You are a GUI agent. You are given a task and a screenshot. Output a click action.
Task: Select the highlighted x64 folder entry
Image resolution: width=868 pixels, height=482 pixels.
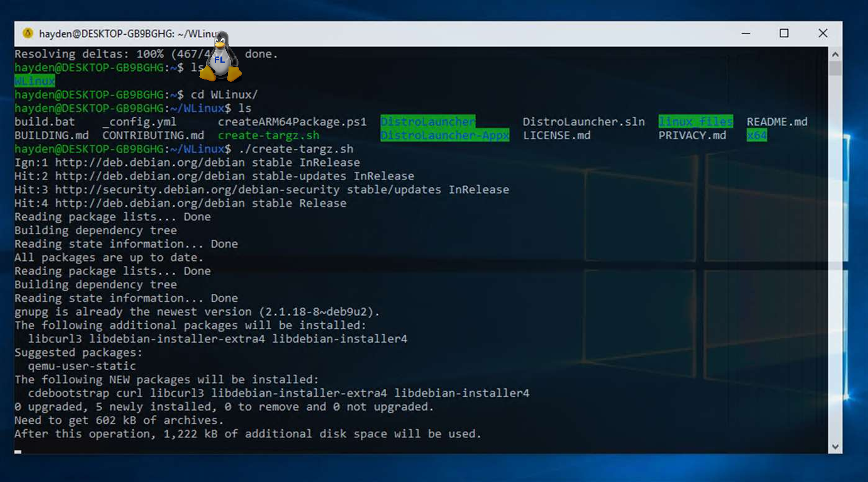pos(756,135)
